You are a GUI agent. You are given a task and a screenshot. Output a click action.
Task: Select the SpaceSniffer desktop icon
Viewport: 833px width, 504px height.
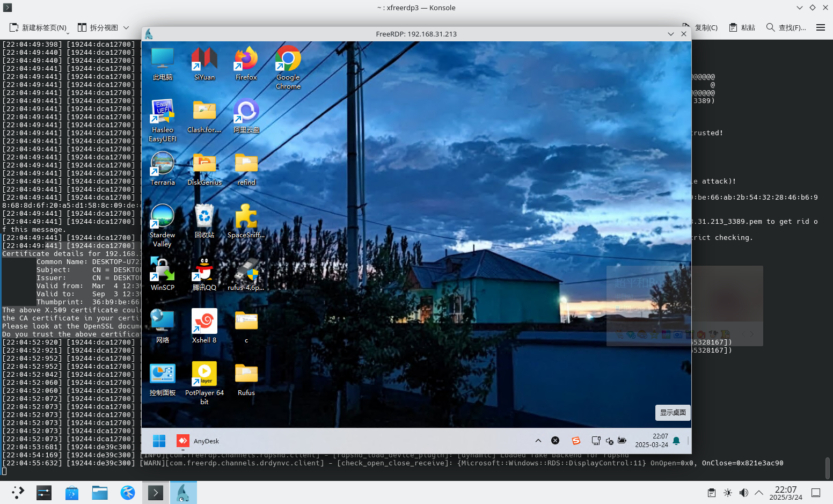pos(246,221)
